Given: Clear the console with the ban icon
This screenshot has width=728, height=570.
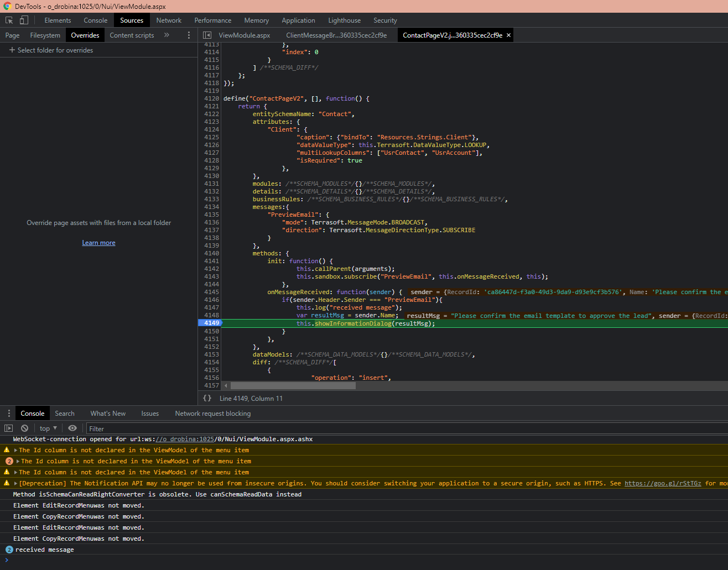Looking at the screenshot, I should click(24, 428).
